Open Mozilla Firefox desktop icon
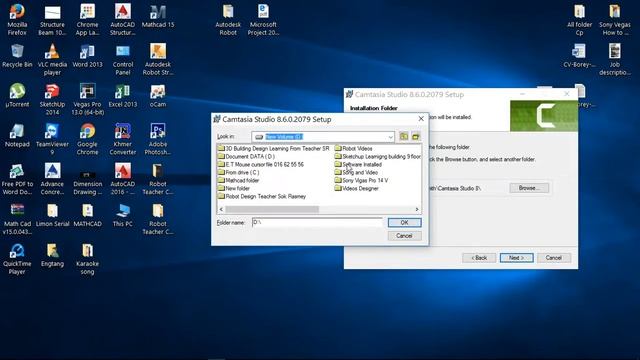640x360 pixels. coord(17,20)
